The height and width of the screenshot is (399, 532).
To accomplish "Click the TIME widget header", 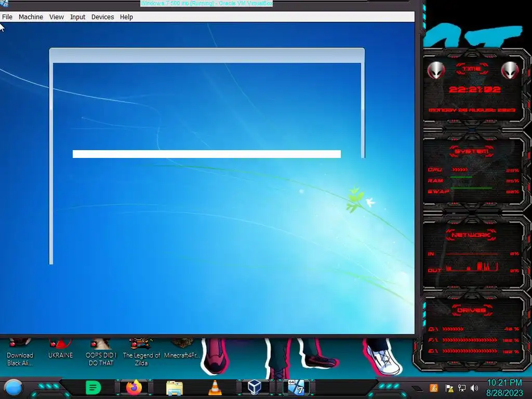I will click(472, 69).
